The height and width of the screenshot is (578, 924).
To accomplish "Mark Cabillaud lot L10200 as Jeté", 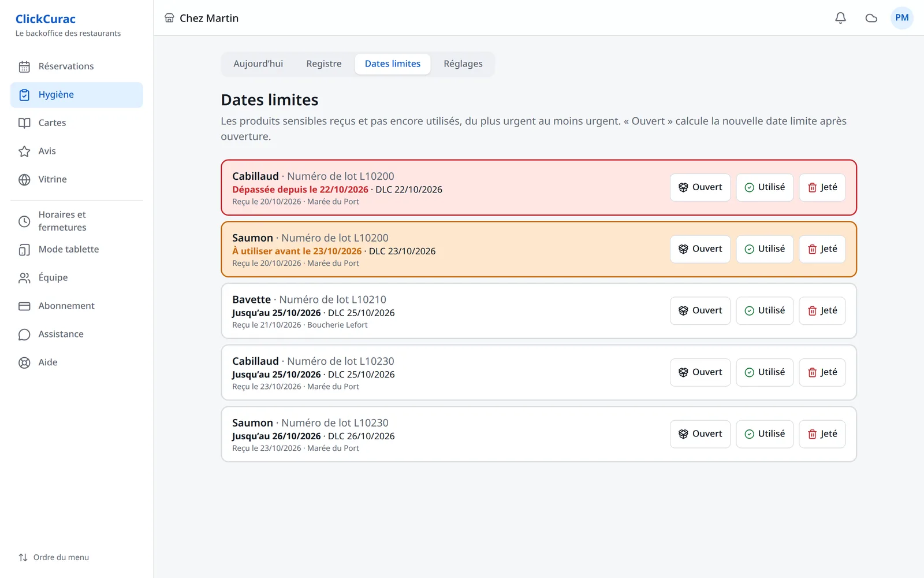I will pyautogui.click(x=822, y=187).
